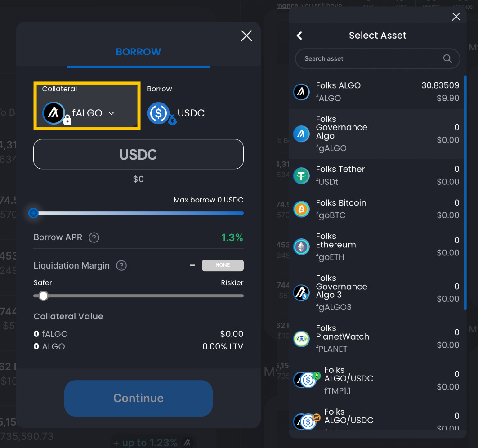Click the Folks ALGO icon
478x448 pixels.
point(301,92)
